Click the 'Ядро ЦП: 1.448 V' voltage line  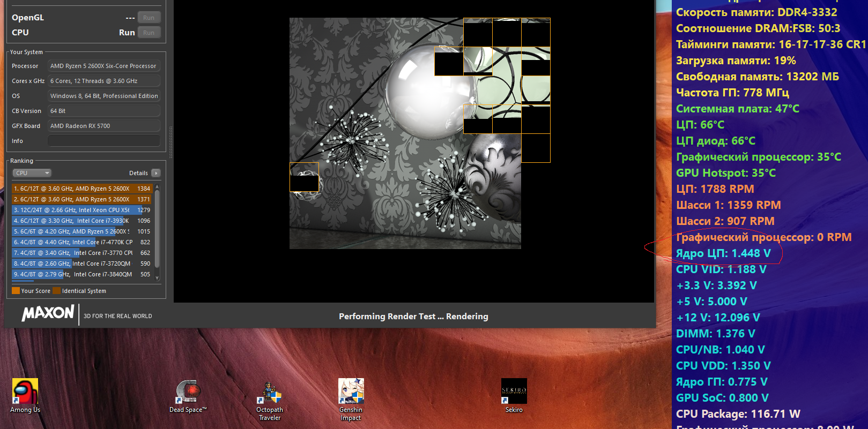pyautogui.click(x=723, y=253)
